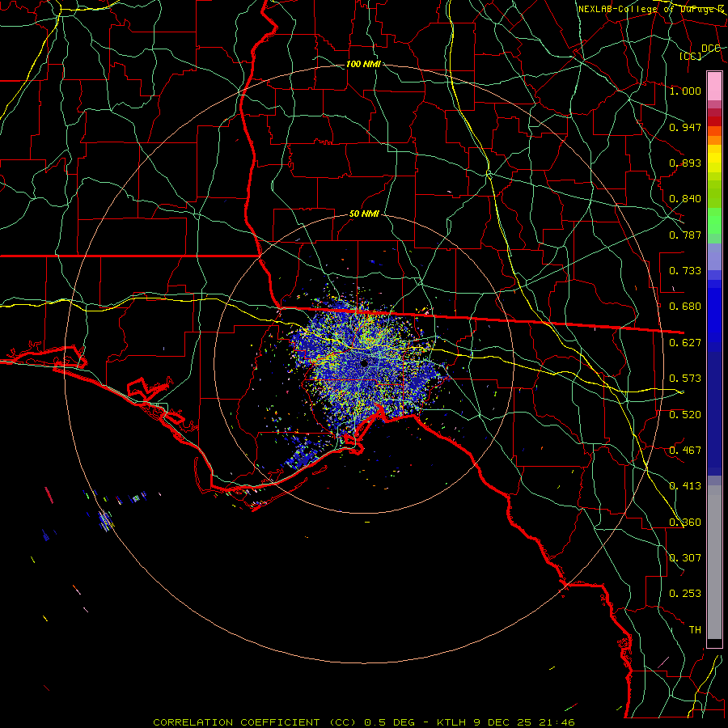Click the 0.360 color scale value
The height and width of the screenshot is (728, 728).
(685, 523)
